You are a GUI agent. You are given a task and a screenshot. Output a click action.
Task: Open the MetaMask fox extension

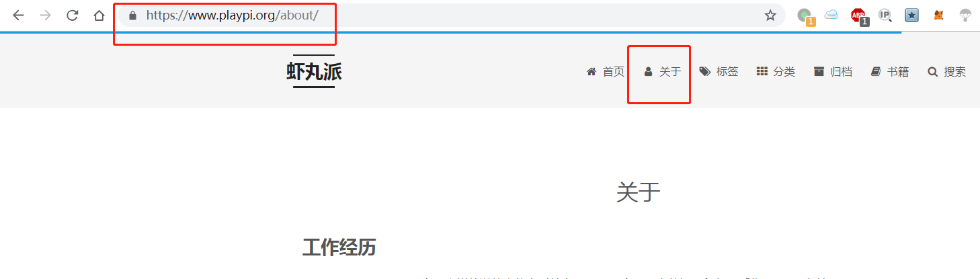[x=939, y=15]
